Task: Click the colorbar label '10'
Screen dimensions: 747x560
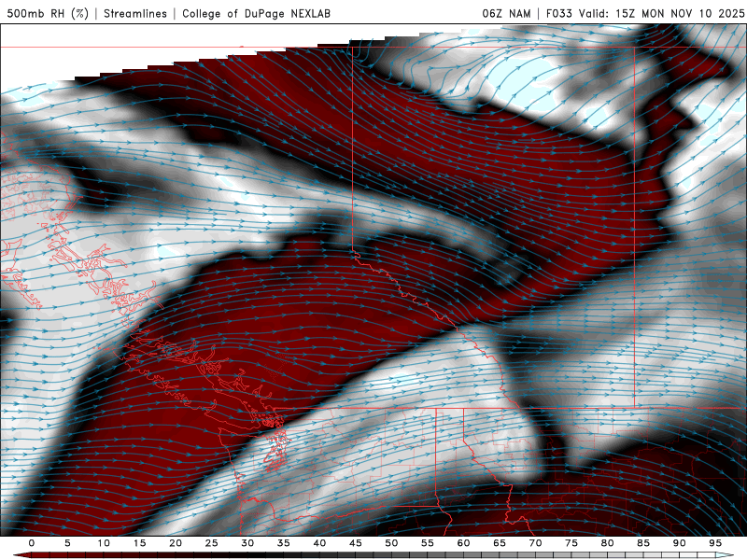Action: [x=104, y=543]
